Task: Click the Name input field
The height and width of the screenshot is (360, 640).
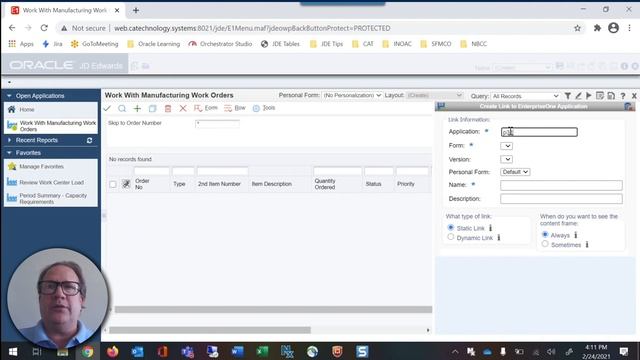Action: (561, 185)
